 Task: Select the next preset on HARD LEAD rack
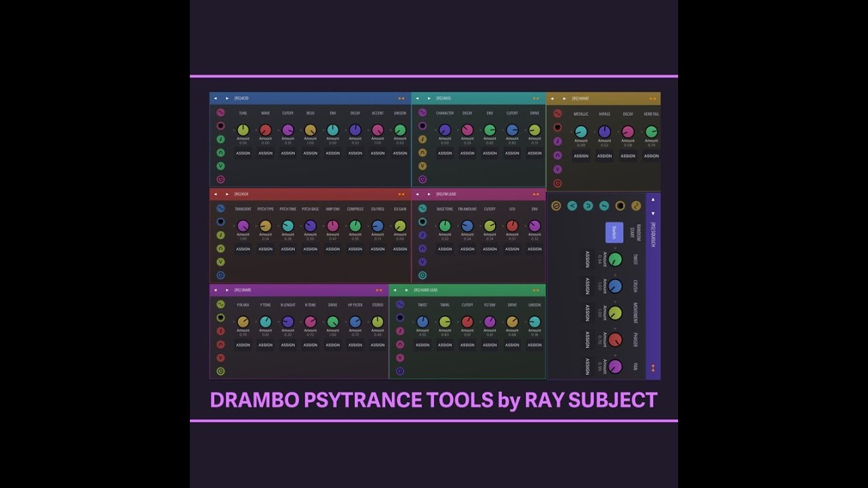point(407,290)
